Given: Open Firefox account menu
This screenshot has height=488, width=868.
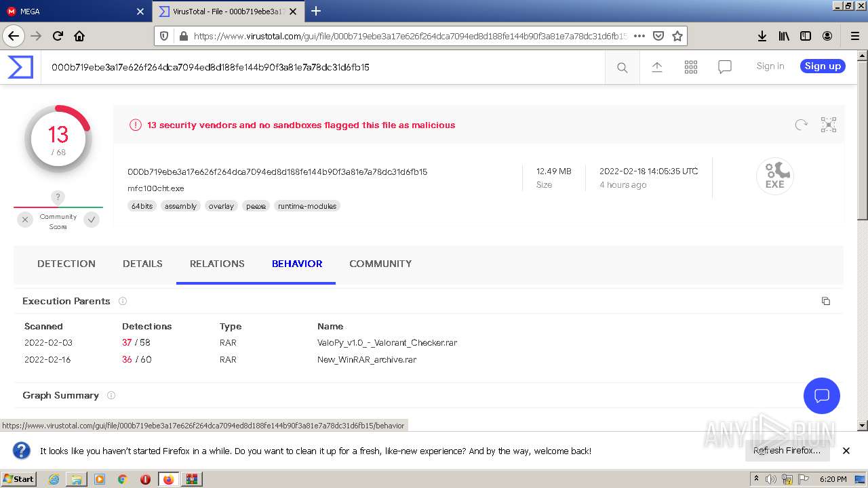Looking at the screenshot, I should click(827, 36).
